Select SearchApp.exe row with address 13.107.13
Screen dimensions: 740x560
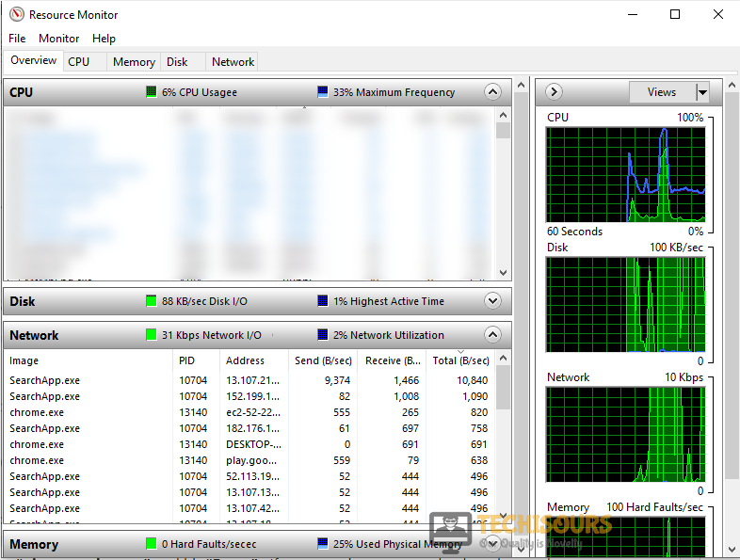pyautogui.click(x=249, y=492)
